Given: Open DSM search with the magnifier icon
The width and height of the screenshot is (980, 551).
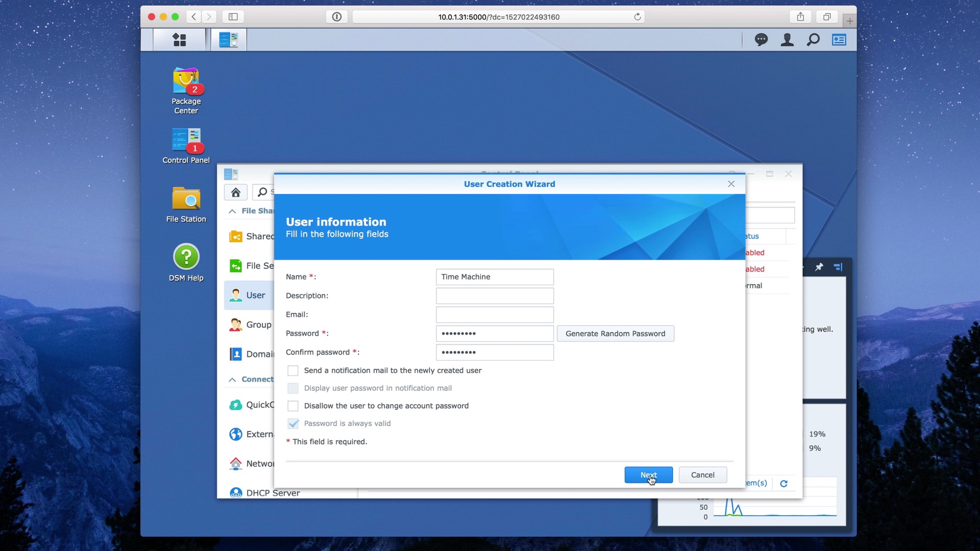Looking at the screenshot, I should (813, 39).
